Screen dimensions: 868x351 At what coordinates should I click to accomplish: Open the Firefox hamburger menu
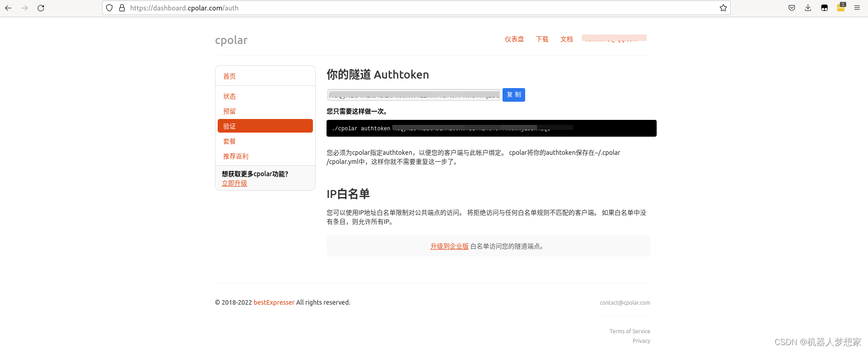[x=857, y=8]
